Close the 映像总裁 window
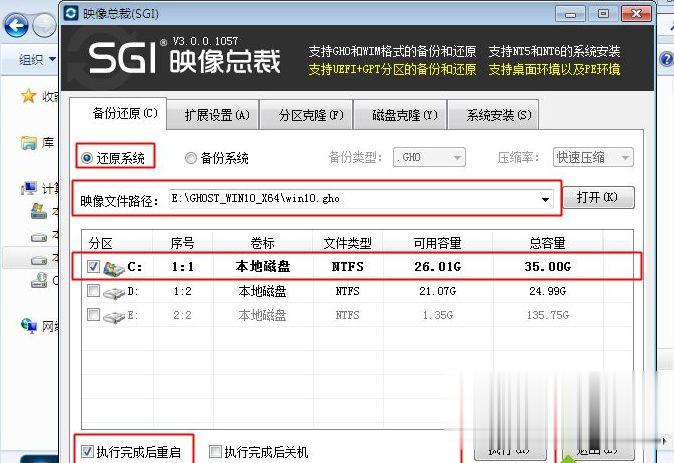674x463 pixels. (637, 14)
